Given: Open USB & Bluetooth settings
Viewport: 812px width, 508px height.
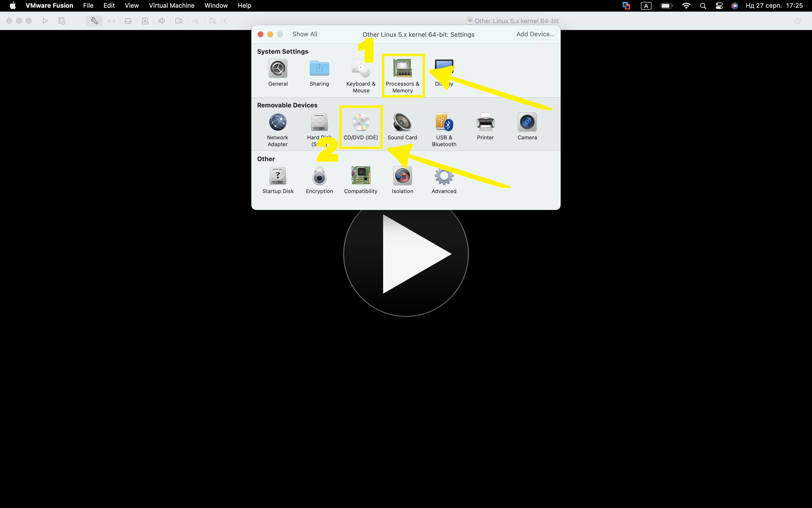Looking at the screenshot, I should (444, 130).
